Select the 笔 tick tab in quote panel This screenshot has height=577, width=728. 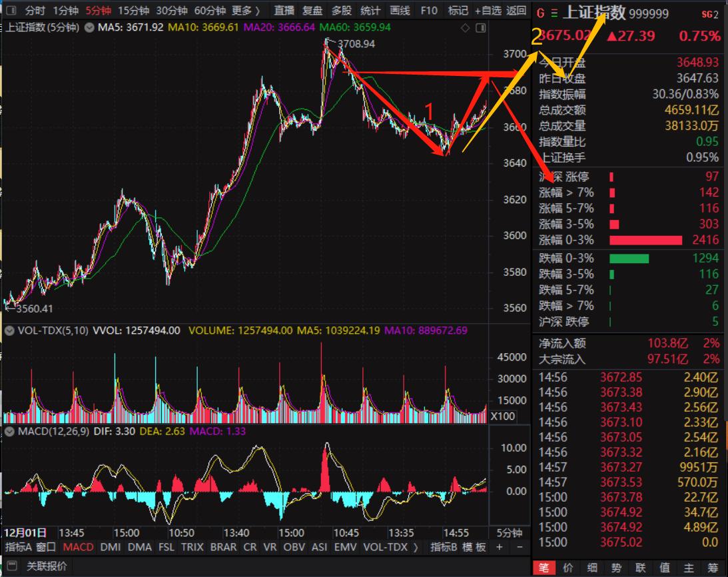(544, 568)
